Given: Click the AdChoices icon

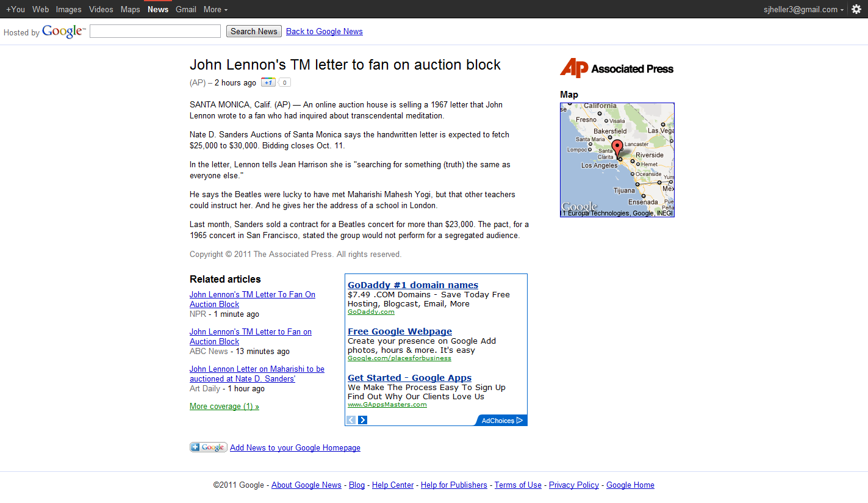Looking at the screenshot, I should pos(520,421).
